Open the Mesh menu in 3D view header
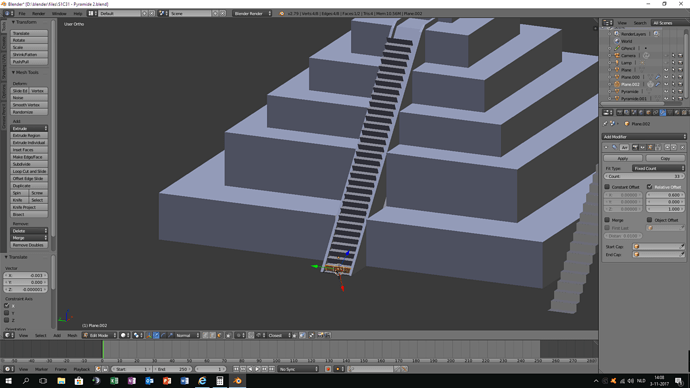The image size is (690, 388). 72,335
